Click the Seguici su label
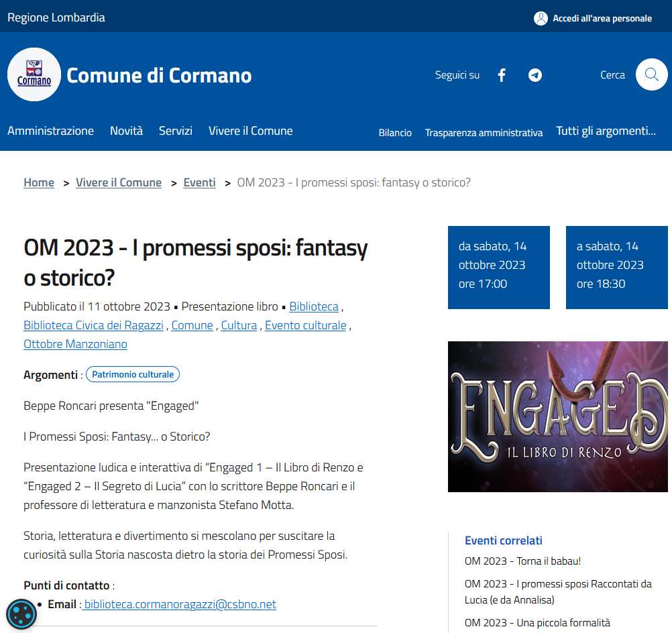 point(457,75)
